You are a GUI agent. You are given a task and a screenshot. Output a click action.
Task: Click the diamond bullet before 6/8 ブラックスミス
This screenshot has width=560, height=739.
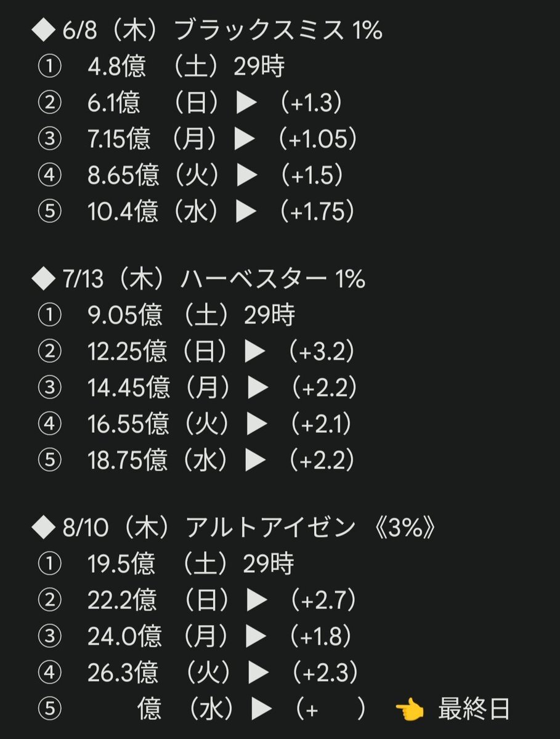pyautogui.click(x=43, y=31)
